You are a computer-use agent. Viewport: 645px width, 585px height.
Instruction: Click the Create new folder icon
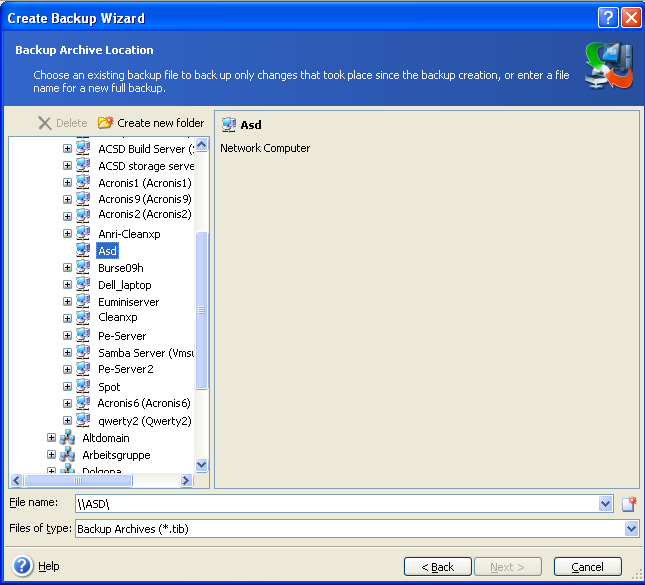pos(105,123)
